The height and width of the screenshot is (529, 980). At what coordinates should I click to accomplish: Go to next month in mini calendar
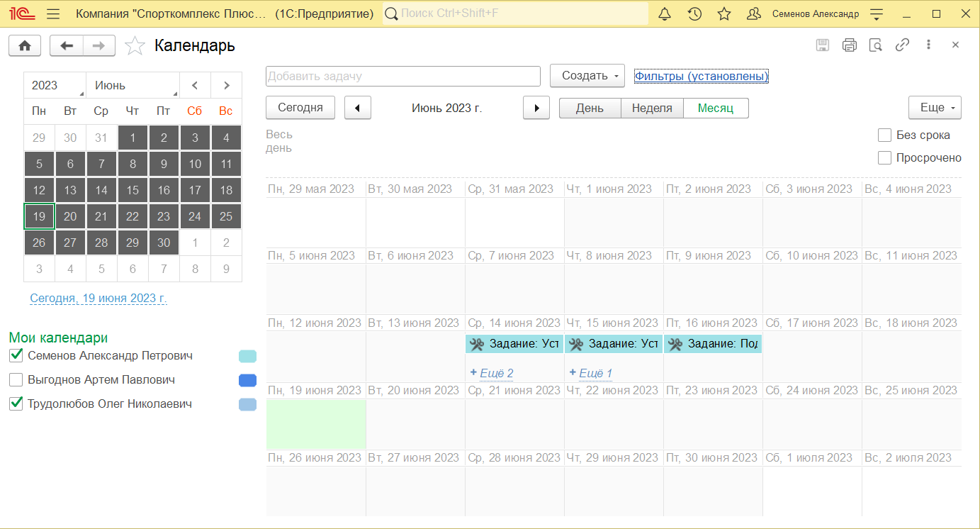tap(226, 85)
